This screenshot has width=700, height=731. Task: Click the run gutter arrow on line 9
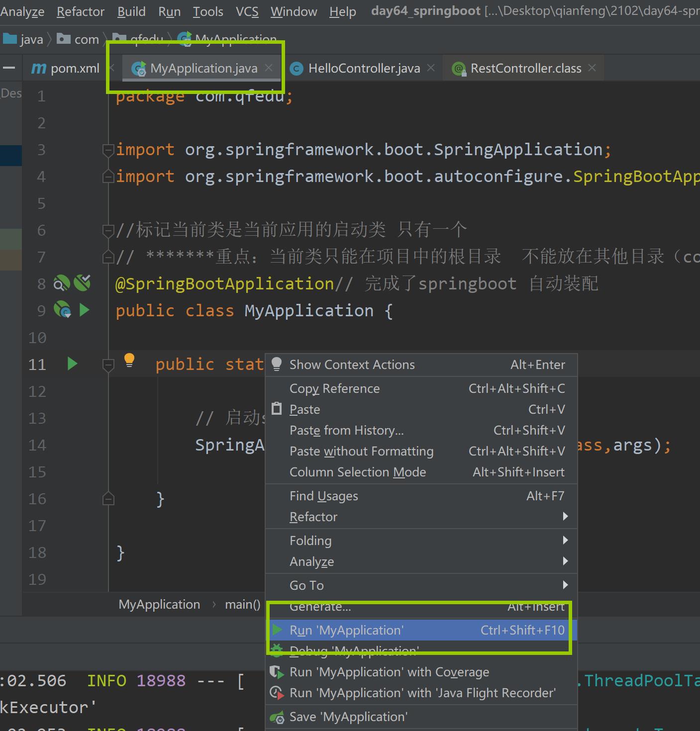[x=85, y=310]
